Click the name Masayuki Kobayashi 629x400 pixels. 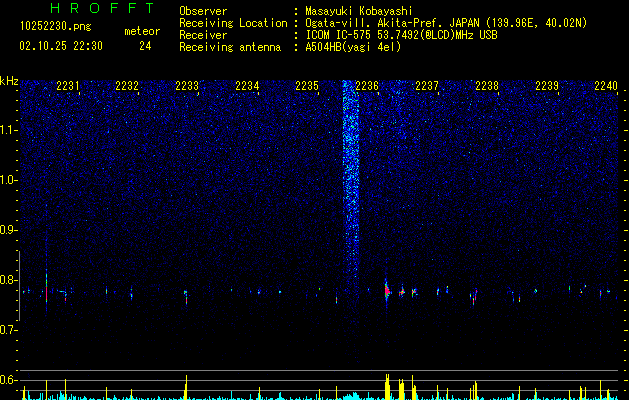[x=359, y=11]
